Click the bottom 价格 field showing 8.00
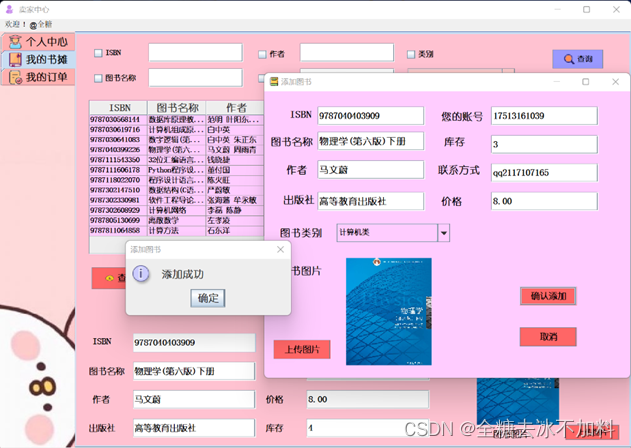This screenshot has width=631, height=448. 368,399
